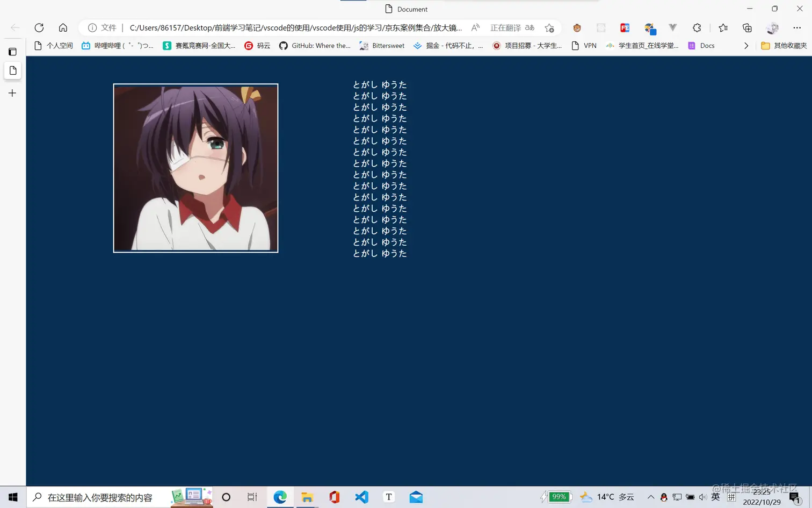Click the first とがし ゆうた text line
This screenshot has height=508, width=812.
380,85
